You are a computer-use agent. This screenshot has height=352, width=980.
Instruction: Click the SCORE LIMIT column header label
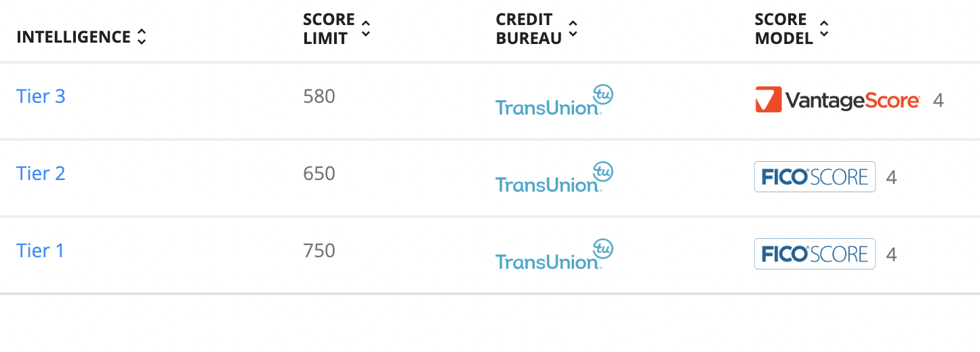tap(329, 29)
